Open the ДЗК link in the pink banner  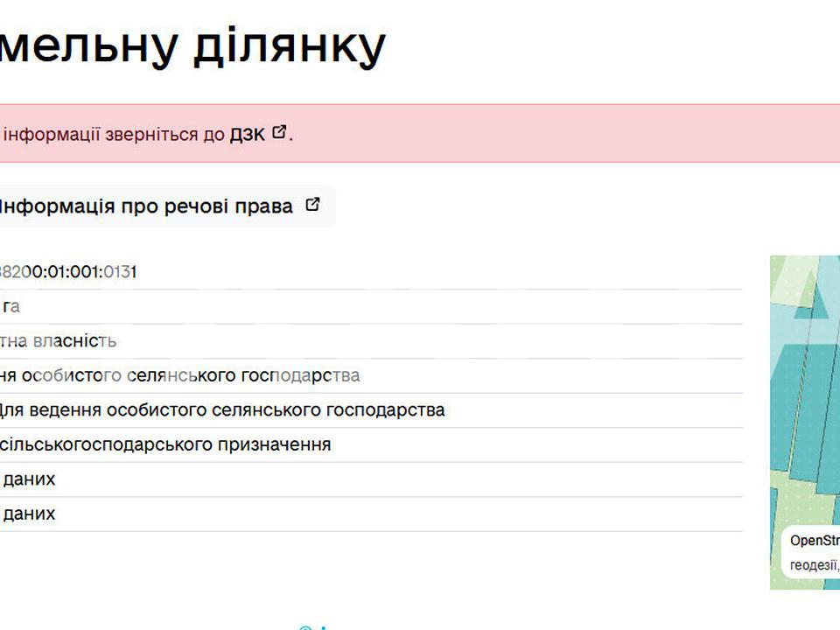(247, 135)
